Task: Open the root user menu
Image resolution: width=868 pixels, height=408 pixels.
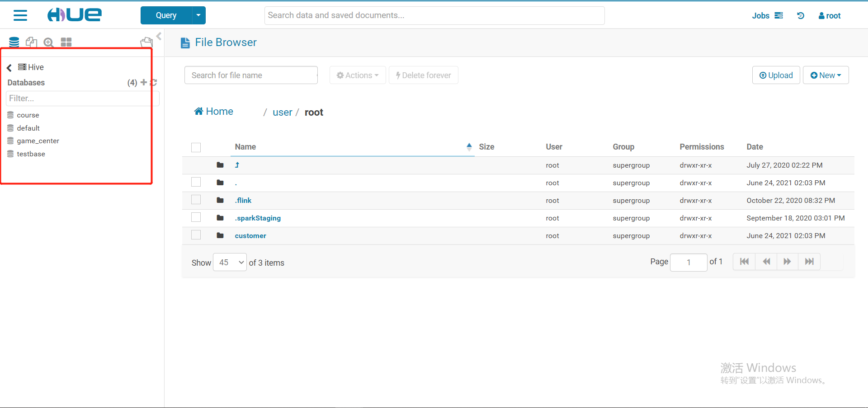Action: click(x=830, y=16)
